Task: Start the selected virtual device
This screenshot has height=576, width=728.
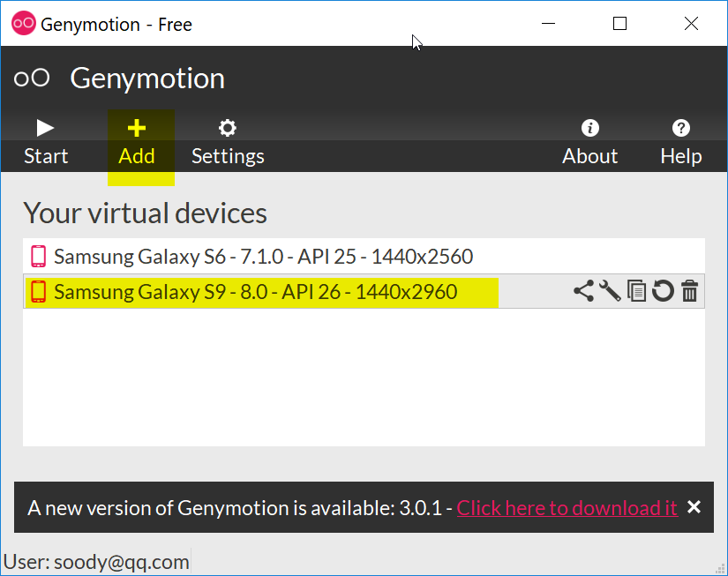Action: pyautogui.click(x=45, y=143)
